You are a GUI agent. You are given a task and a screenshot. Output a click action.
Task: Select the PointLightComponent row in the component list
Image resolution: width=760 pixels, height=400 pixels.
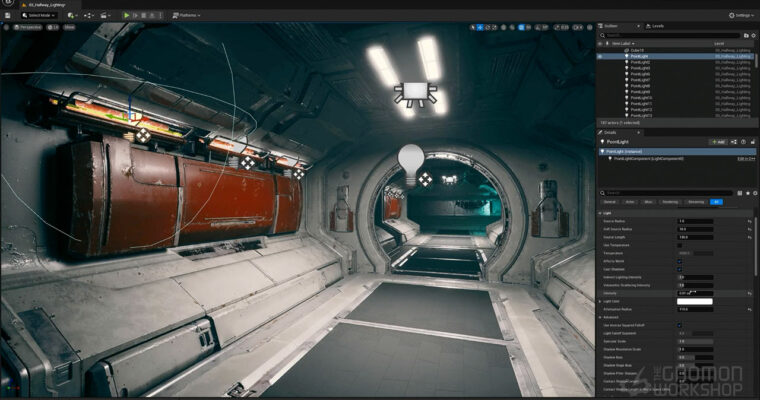click(677, 159)
